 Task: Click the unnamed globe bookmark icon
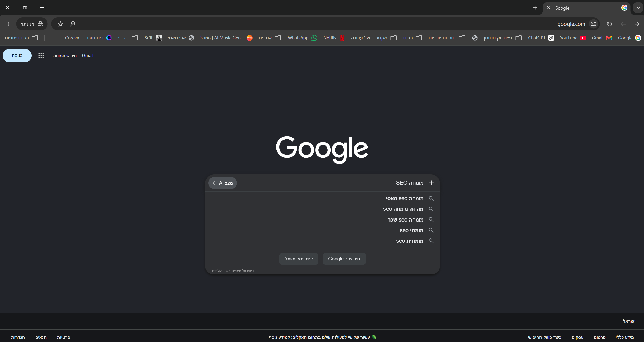pos(475,38)
